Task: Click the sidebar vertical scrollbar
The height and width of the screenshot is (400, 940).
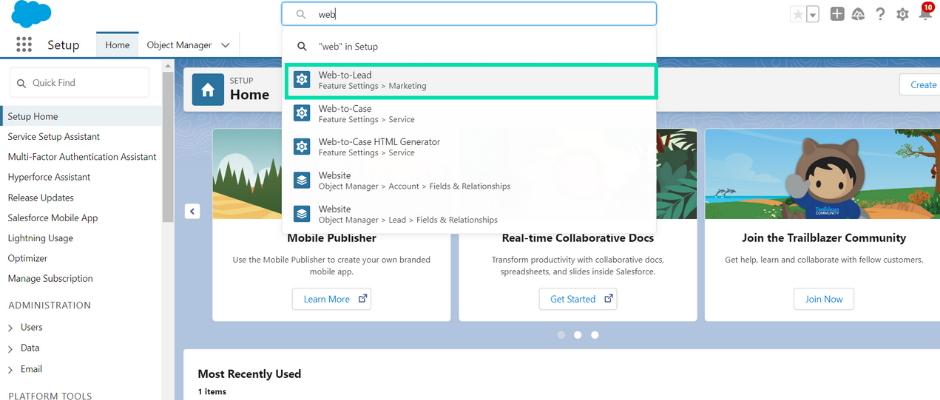Action: tap(168, 147)
